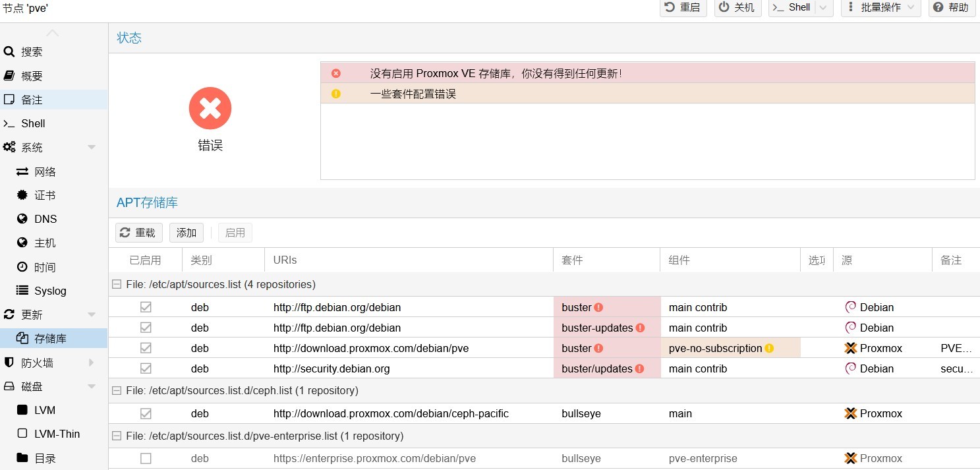Screen dimensions: 980x470
Task: Click the sidebar scroll-up chevron at top
Action: pos(53,33)
